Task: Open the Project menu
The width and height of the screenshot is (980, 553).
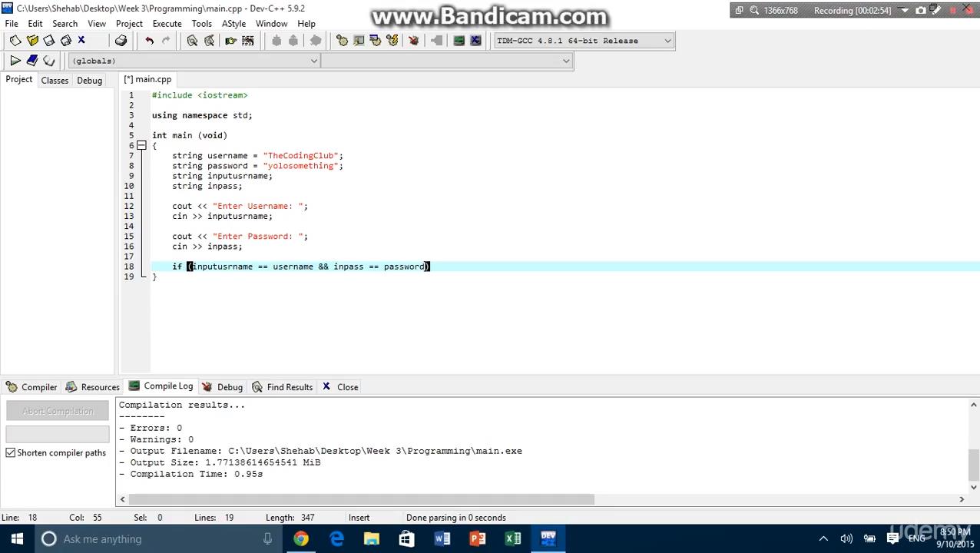Action: pos(129,24)
